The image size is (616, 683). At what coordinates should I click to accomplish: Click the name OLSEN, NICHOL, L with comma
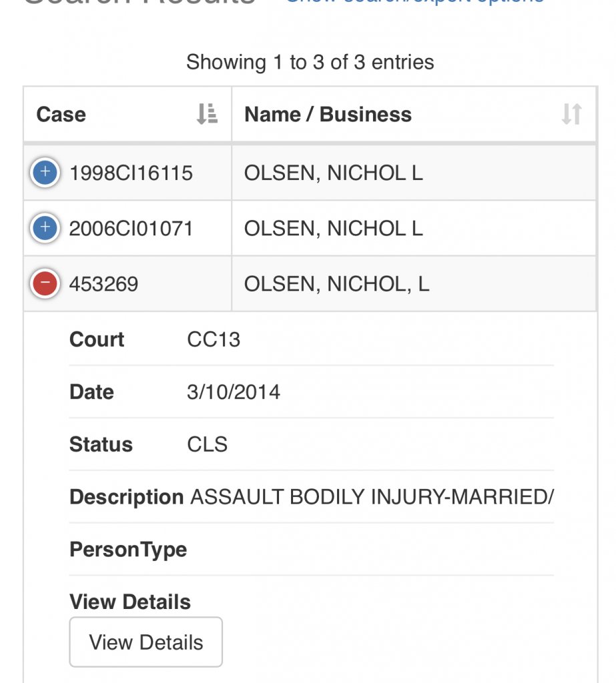pos(336,284)
